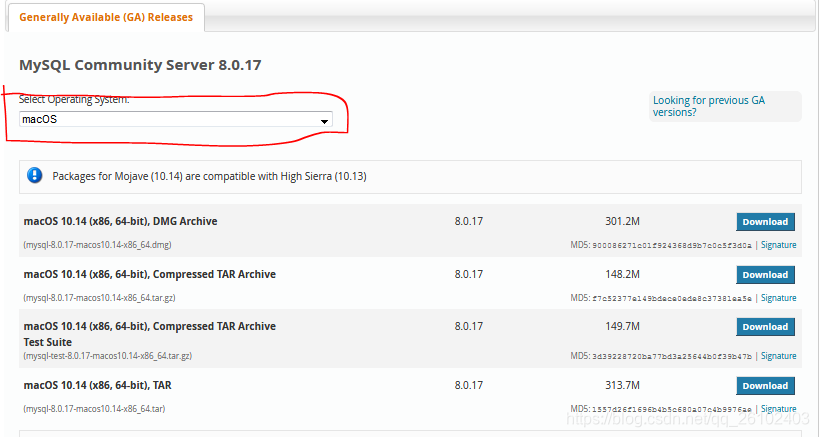
Task: Click the blue info icon beside Mojave note
Action: 34,176
